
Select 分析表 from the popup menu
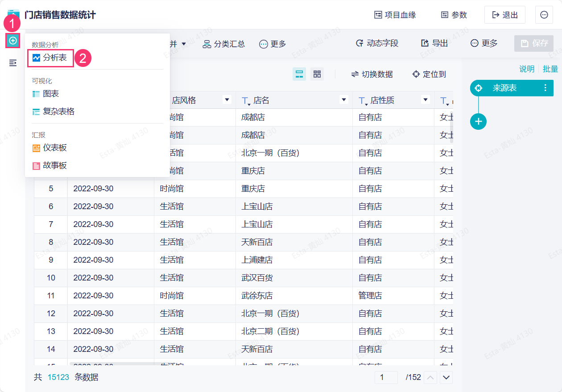pyautogui.click(x=50, y=58)
